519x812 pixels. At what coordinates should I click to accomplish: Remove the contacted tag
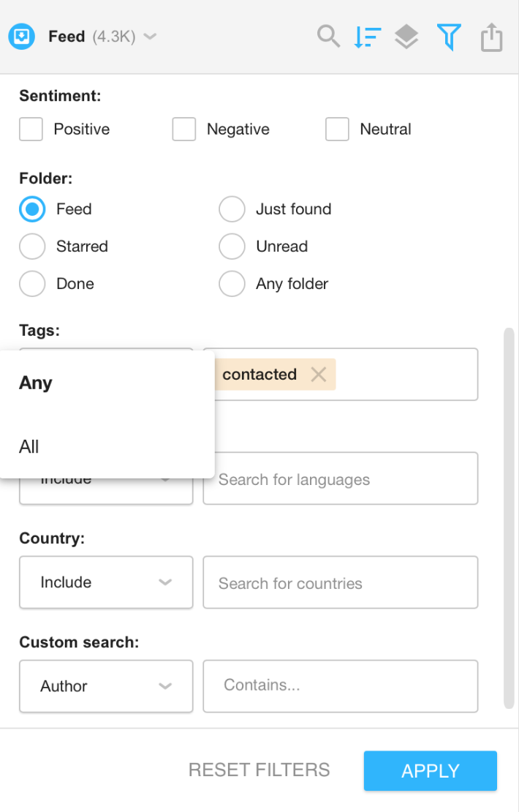[x=318, y=374]
